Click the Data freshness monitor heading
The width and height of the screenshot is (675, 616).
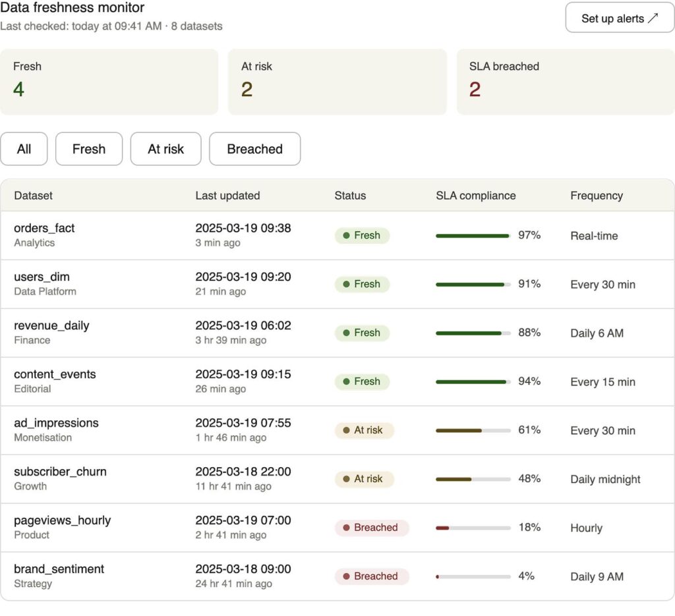(x=73, y=7)
